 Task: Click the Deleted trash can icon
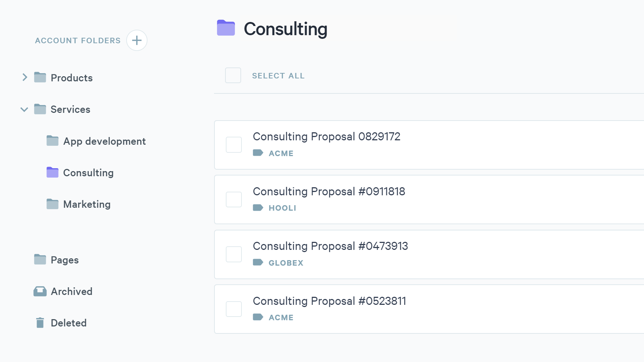click(x=40, y=323)
